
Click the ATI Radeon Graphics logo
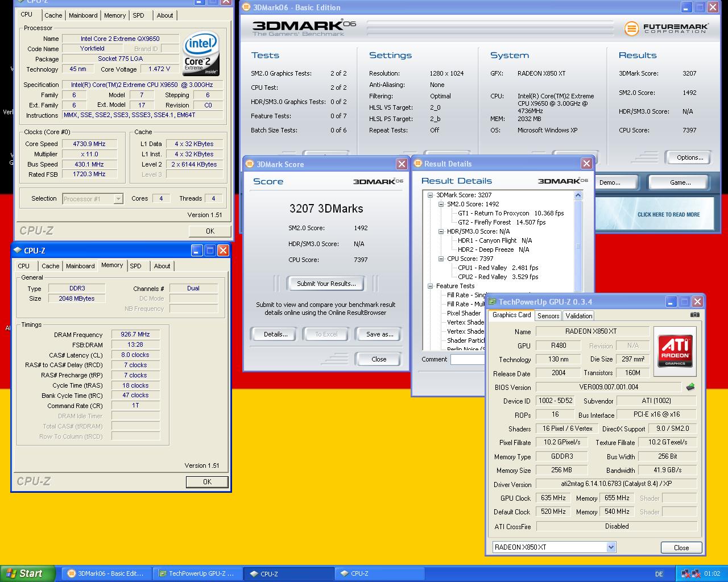[x=675, y=351]
